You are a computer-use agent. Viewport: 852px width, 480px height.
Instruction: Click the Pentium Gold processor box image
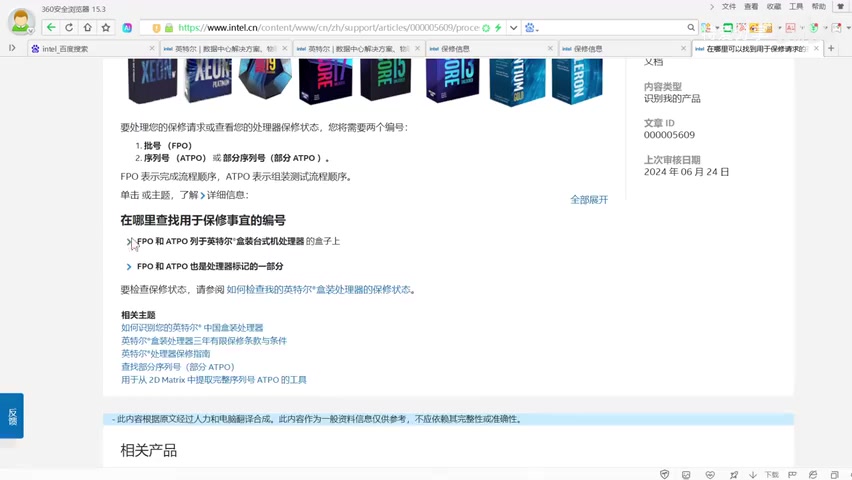tap(517, 82)
